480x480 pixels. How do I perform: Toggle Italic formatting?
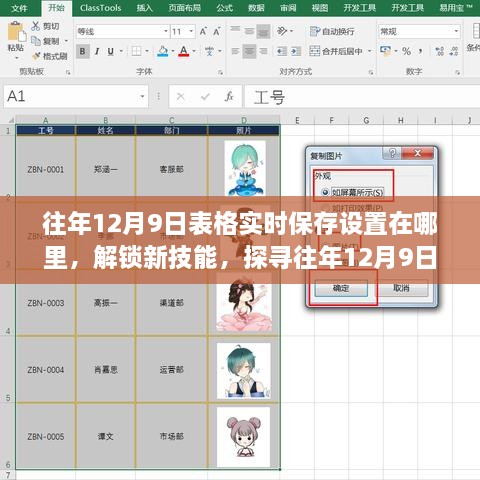click(x=97, y=51)
